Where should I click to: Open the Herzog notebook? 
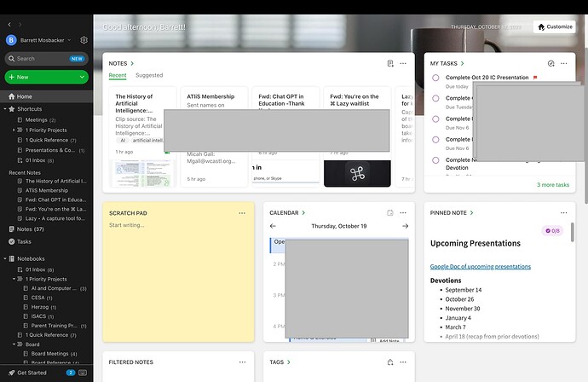(40, 307)
